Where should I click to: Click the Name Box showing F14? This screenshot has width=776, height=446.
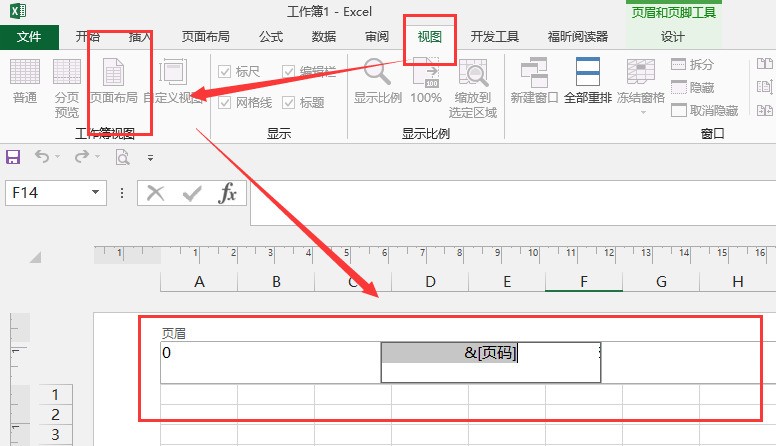pos(47,193)
